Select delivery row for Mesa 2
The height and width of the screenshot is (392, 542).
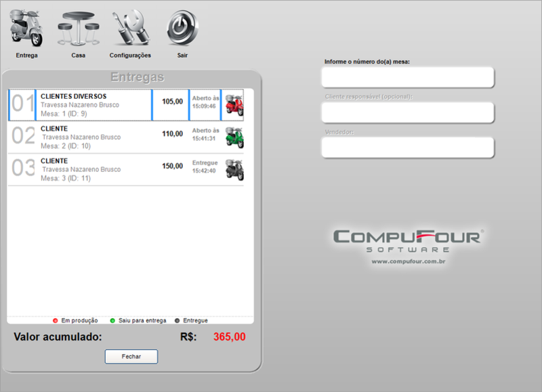point(93,137)
